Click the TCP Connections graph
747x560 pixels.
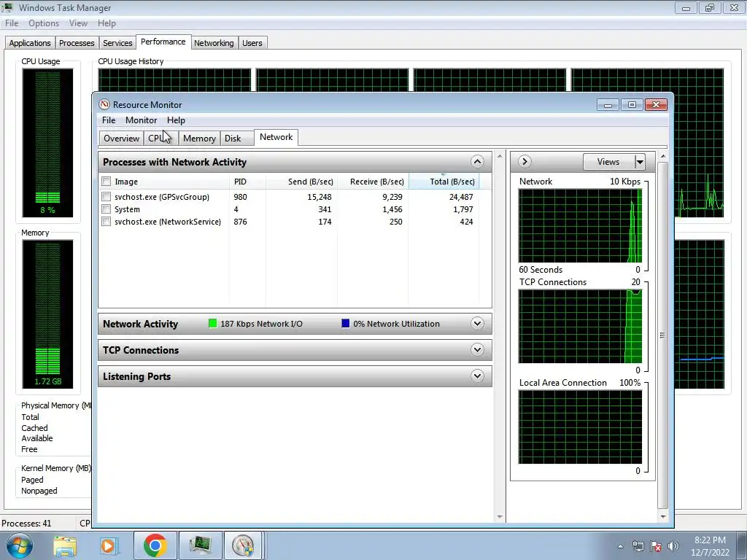click(x=580, y=326)
